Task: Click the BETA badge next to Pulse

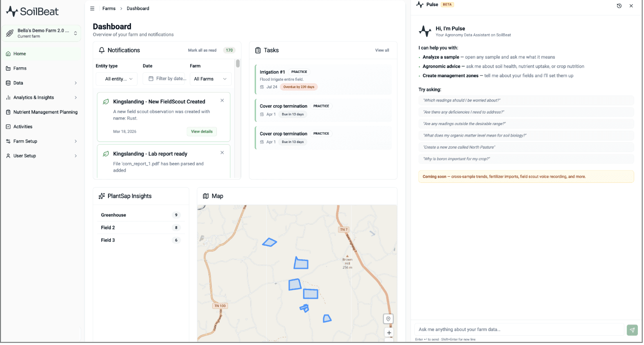Action: [x=447, y=5]
